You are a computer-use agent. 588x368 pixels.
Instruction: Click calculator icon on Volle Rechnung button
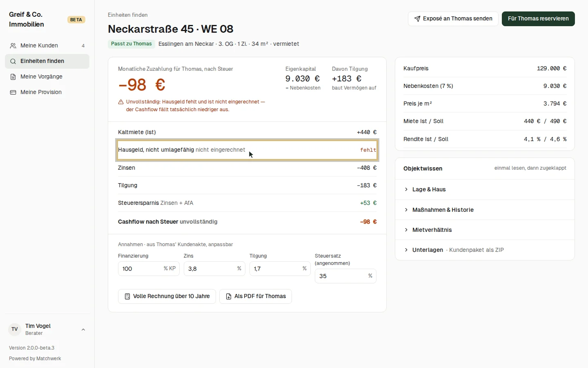pyautogui.click(x=127, y=296)
